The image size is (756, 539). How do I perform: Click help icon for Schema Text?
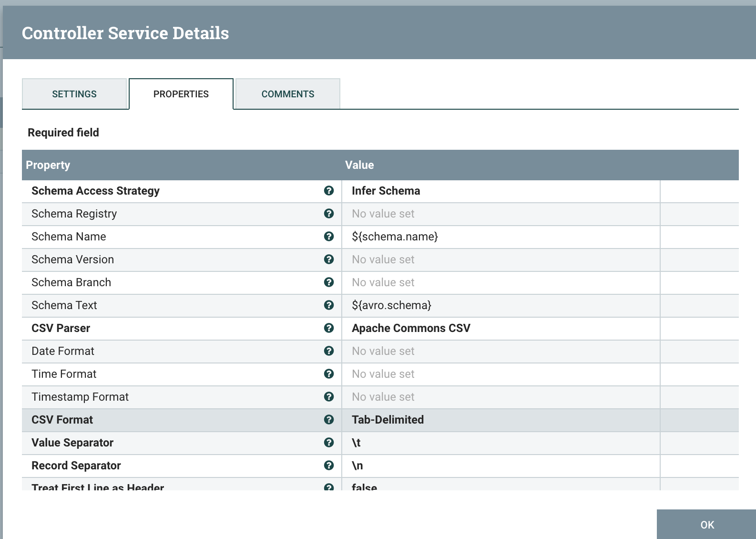coord(328,305)
